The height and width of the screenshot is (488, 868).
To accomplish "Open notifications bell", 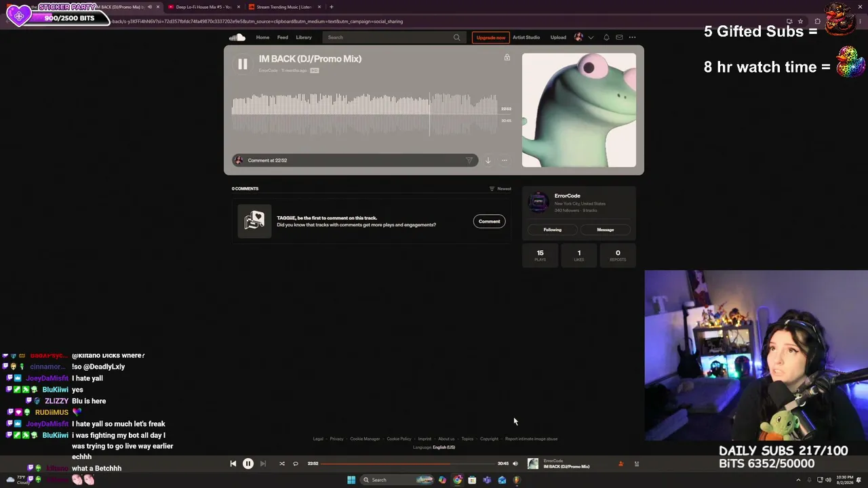I will pos(606,37).
